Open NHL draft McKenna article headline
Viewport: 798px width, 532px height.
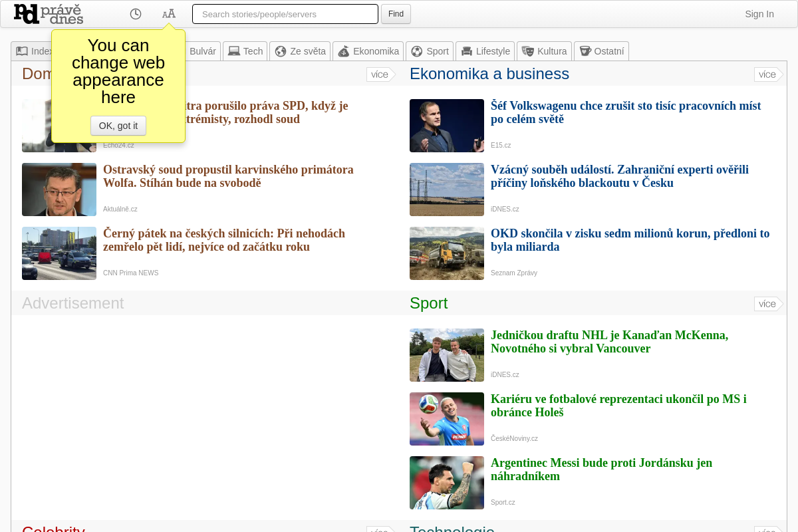click(x=610, y=342)
